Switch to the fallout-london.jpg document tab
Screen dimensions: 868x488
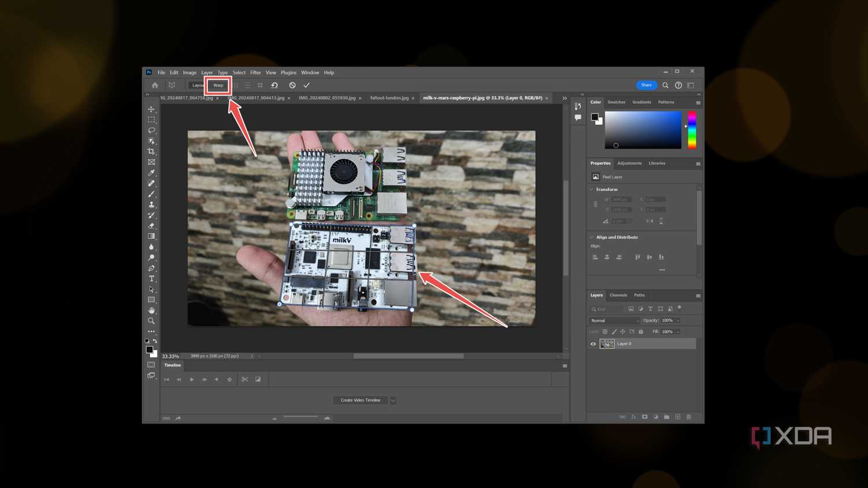click(389, 98)
